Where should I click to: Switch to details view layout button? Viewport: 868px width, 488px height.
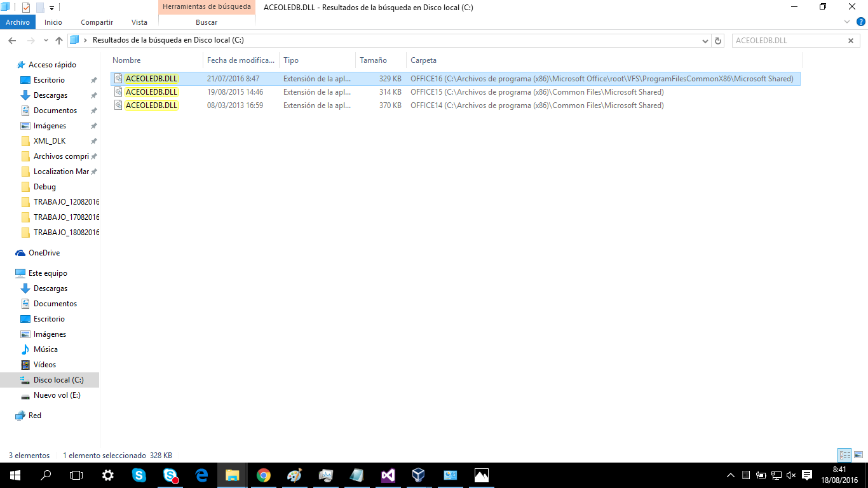[x=844, y=455]
